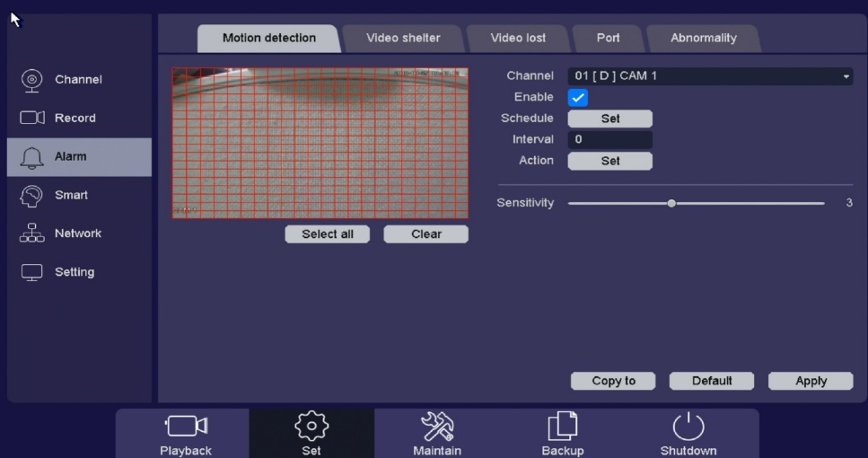Click the Network topology icon

[32, 233]
